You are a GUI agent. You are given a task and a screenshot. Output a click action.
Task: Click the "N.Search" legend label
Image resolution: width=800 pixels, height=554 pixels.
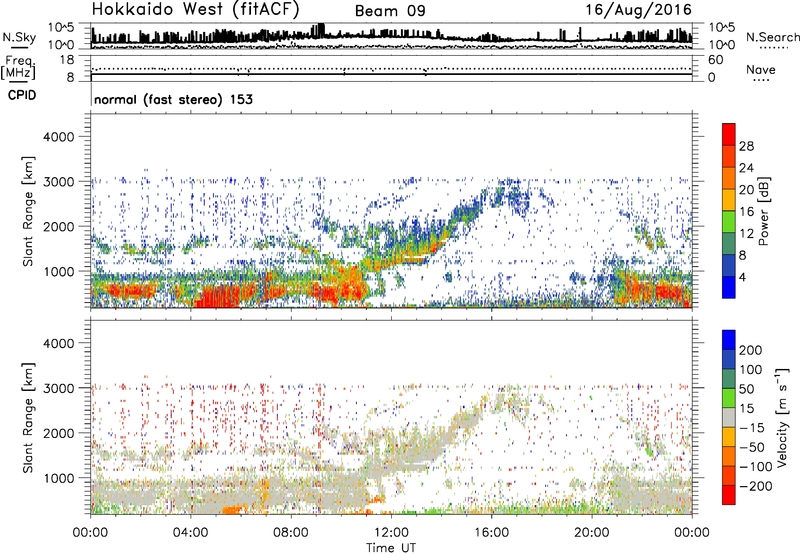[772, 37]
